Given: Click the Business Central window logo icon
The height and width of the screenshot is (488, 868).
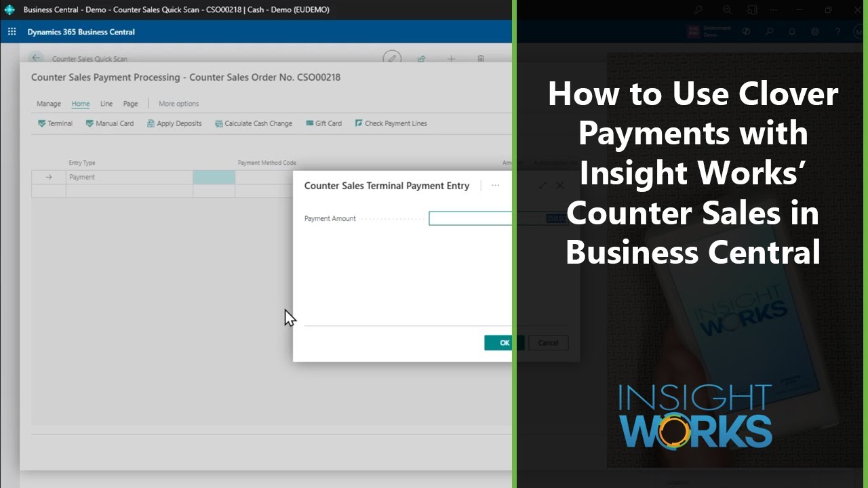Looking at the screenshot, I should click(x=9, y=10).
